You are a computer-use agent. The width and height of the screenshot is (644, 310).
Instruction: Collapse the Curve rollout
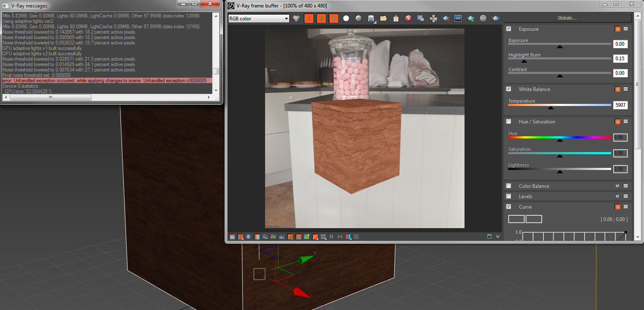coord(617,207)
